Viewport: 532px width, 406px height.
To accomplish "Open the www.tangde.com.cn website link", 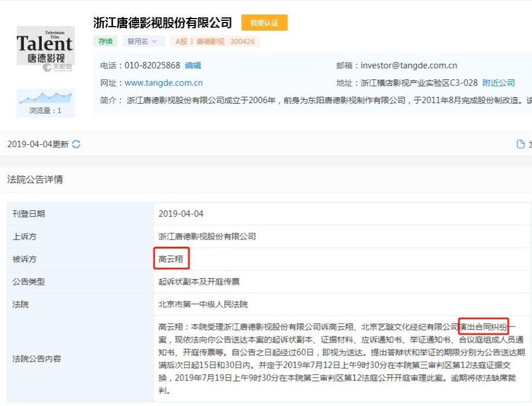I will point(163,83).
